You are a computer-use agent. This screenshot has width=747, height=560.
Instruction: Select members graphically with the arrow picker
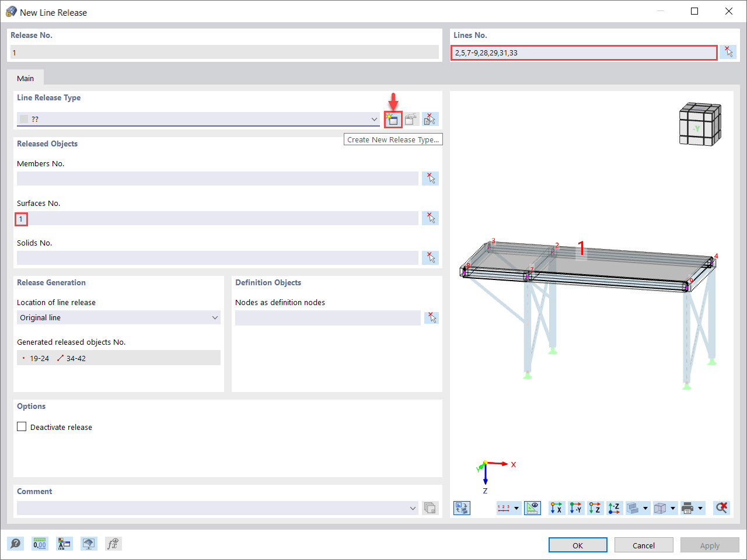(x=430, y=178)
